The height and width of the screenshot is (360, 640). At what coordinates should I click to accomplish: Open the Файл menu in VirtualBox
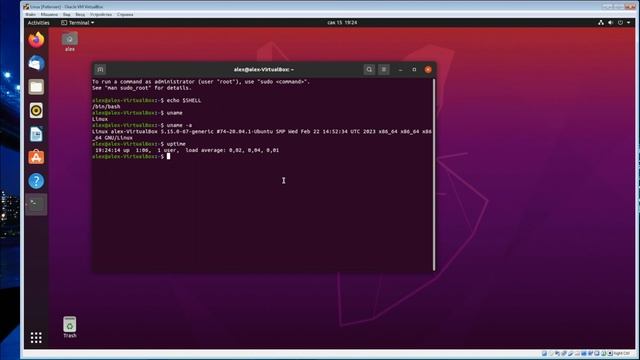point(31,15)
